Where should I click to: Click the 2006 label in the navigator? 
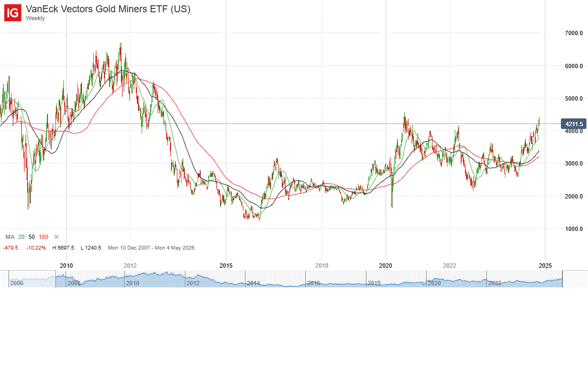(x=17, y=283)
